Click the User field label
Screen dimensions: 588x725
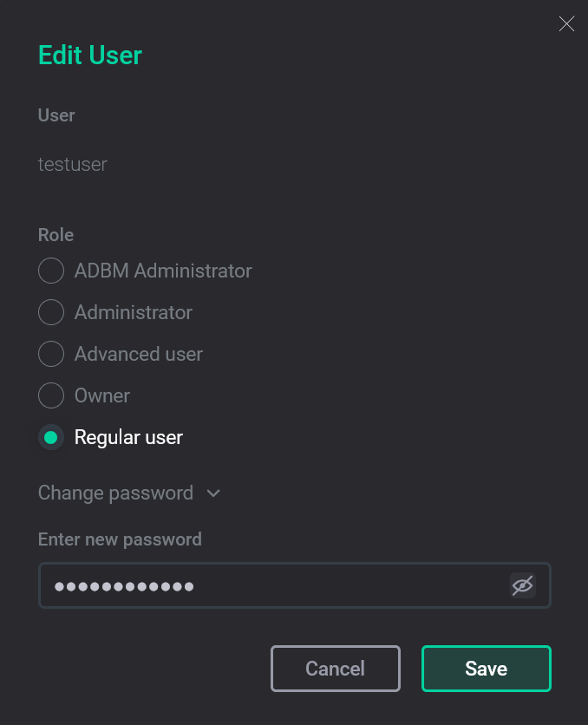(56, 115)
